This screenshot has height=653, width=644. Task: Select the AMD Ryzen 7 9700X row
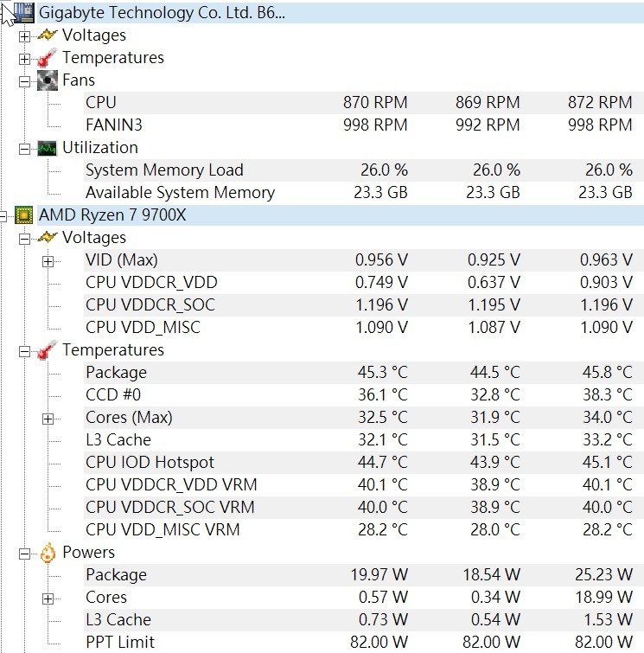(x=341, y=214)
